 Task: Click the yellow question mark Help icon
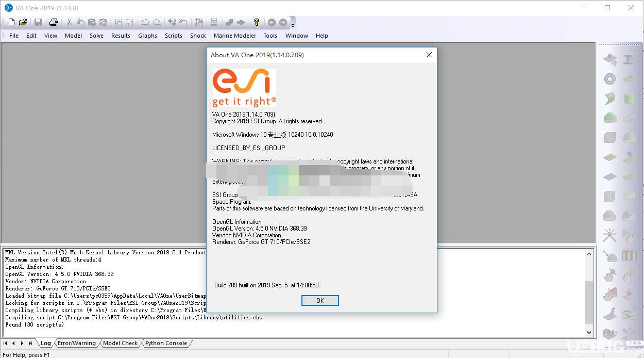256,22
